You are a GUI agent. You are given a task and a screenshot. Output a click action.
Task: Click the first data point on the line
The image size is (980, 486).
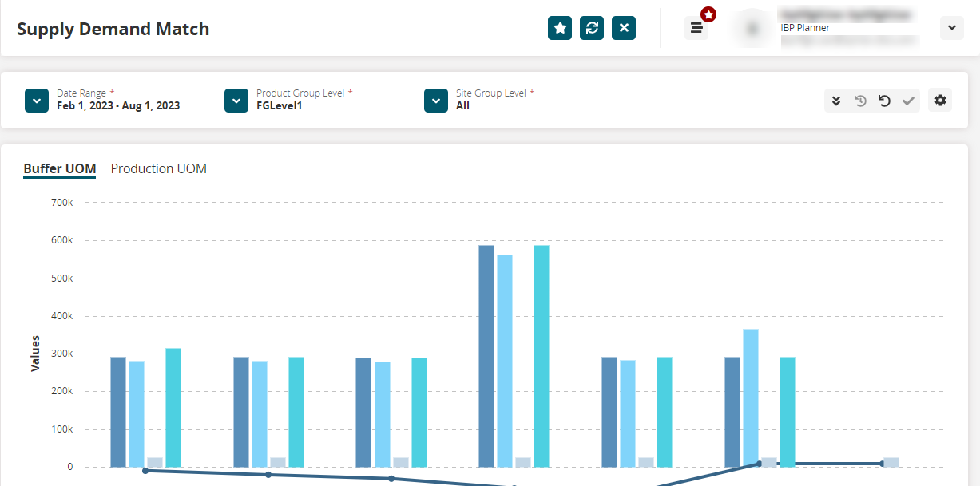(x=145, y=471)
